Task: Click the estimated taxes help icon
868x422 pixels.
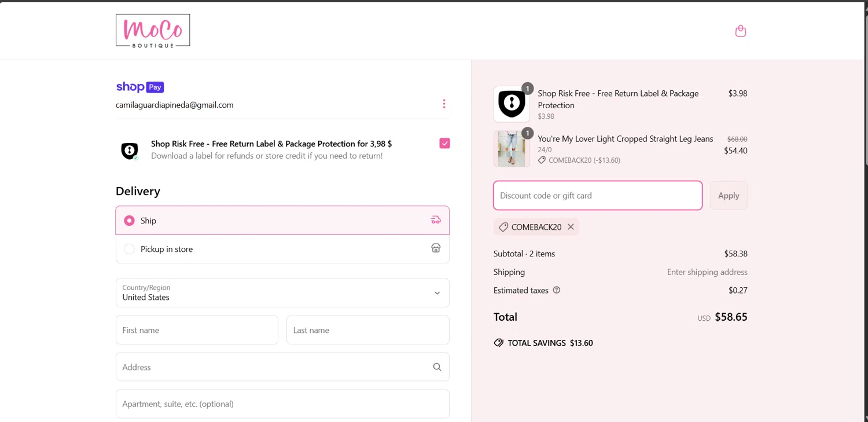Action: coord(557,291)
